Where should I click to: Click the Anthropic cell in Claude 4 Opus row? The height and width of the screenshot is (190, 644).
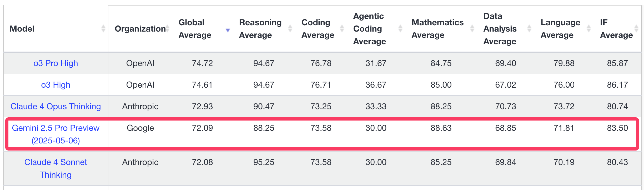tap(140, 106)
